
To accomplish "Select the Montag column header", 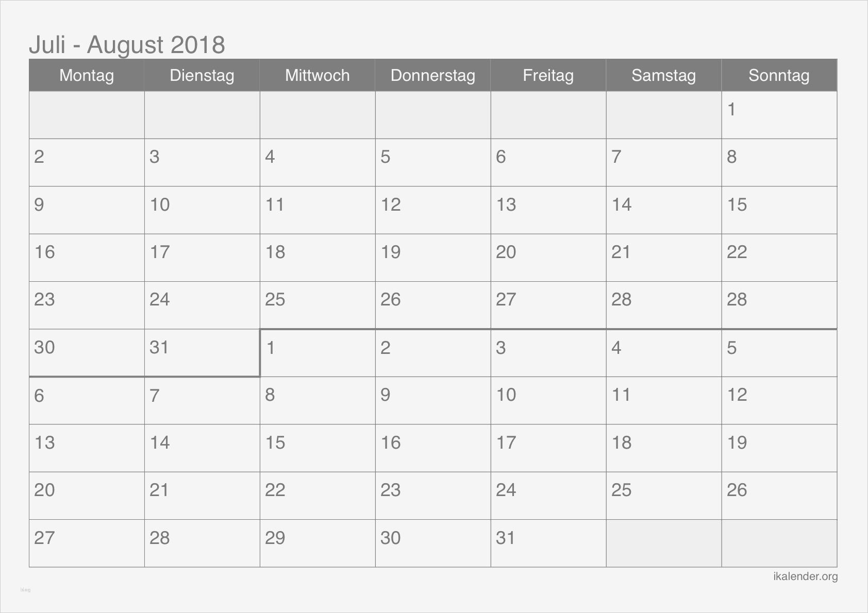I will (x=87, y=76).
